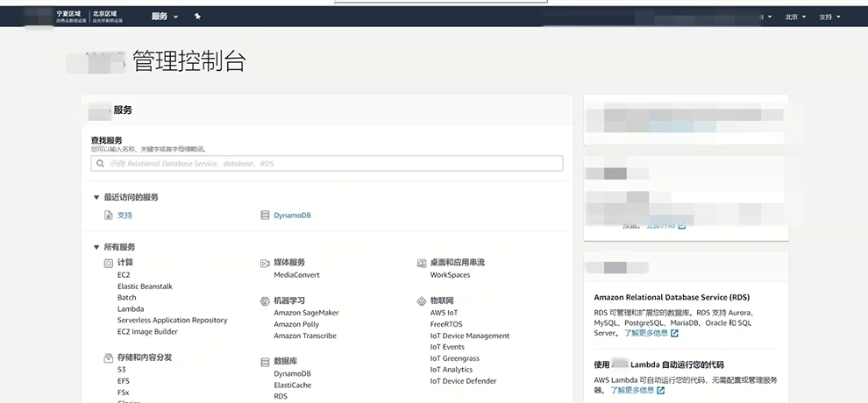Collapse the 所有服务 all services section
868x403 pixels.
(96, 248)
